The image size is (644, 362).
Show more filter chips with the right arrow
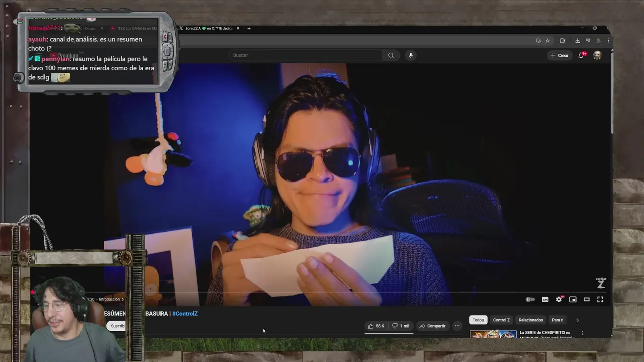577,320
